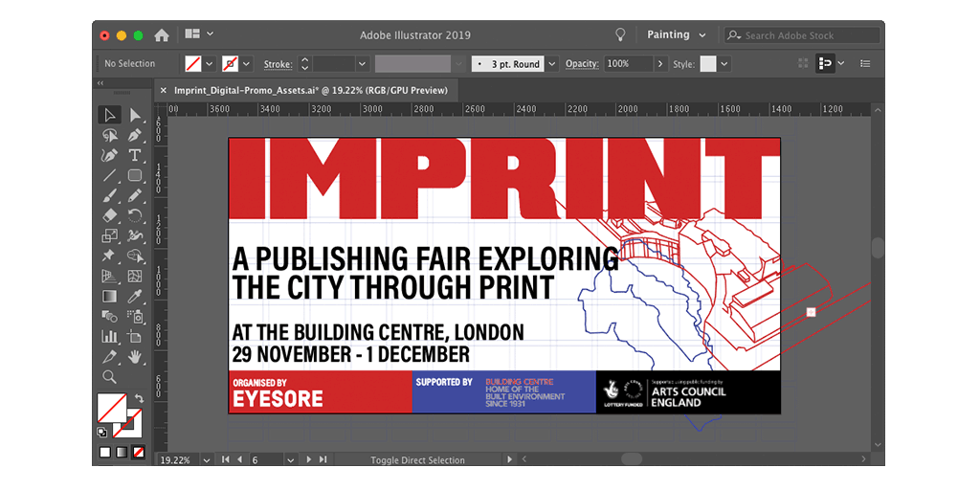This screenshot has width=980, height=490.
Task: Select the Column Graph tool
Action: click(110, 337)
